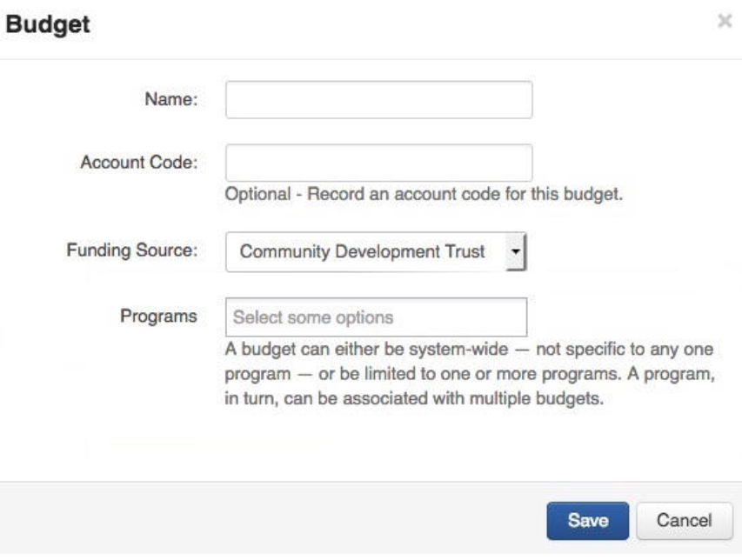Screen dimensions: 742x560
Task: Select the Community Development Trust value text
Action: [x=362, y=251]
